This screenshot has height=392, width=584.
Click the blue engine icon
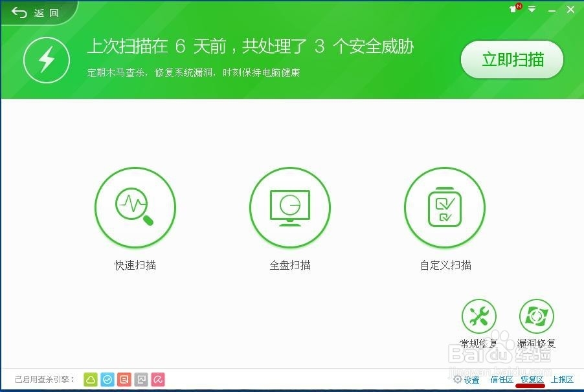(x=107, y=380)
